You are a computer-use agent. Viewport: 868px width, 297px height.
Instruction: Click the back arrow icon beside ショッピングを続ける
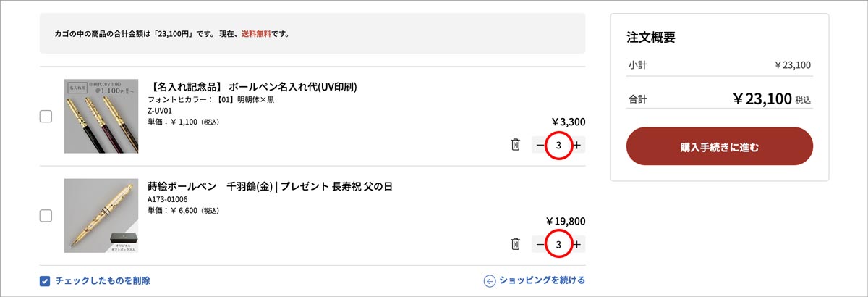click(x=490, y=280)
